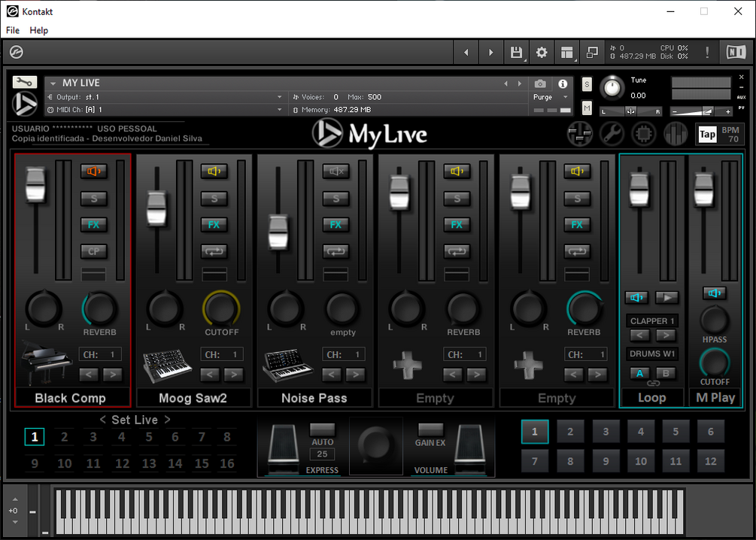Expand the MY LIVE instrument dropdown arrow
The image size is (756, 540).
pyautogui.click(x=53, y=83)
